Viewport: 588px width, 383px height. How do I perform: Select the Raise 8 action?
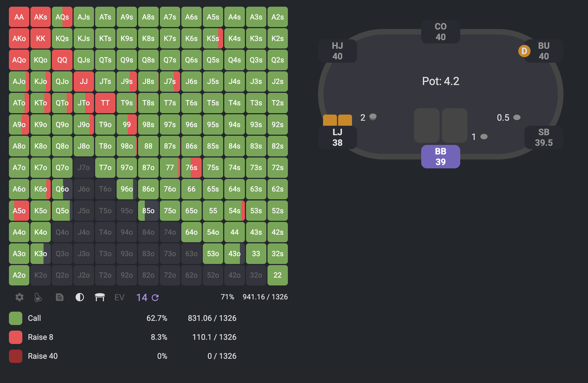[x=40, y=337]
